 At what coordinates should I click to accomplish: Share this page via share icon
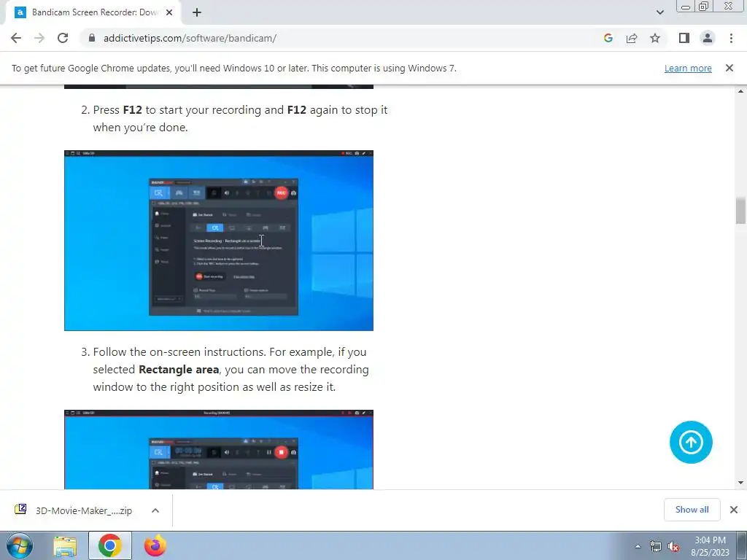[632, 38]
